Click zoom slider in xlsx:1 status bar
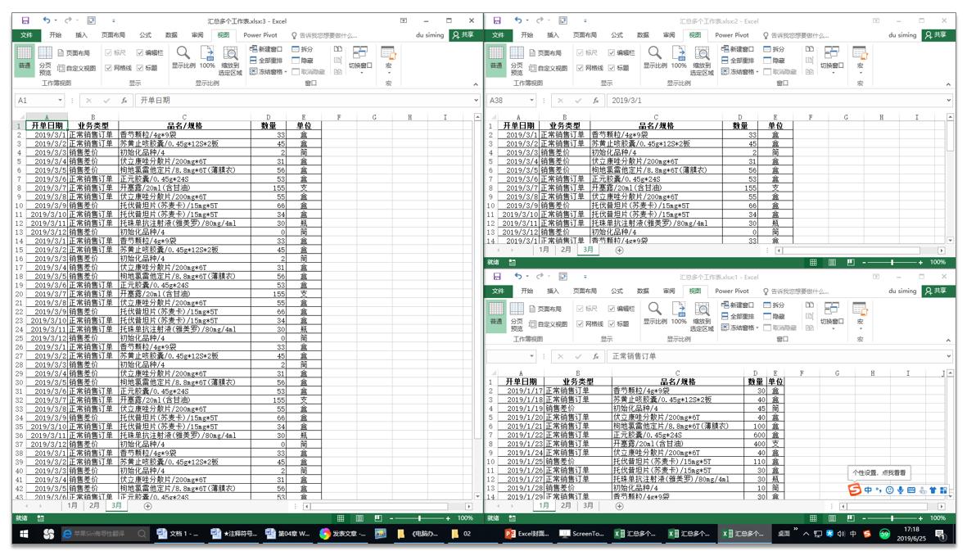 (892, 518)
